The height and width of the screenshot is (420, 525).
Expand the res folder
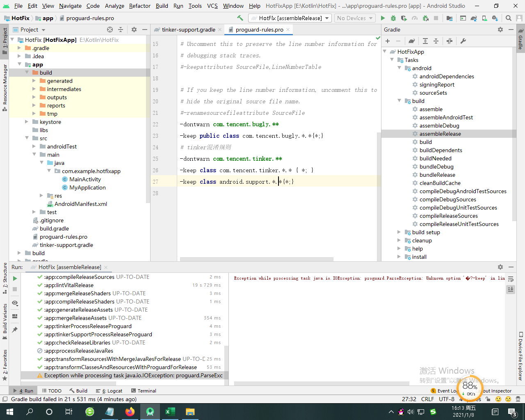click(x=42, y=196)
